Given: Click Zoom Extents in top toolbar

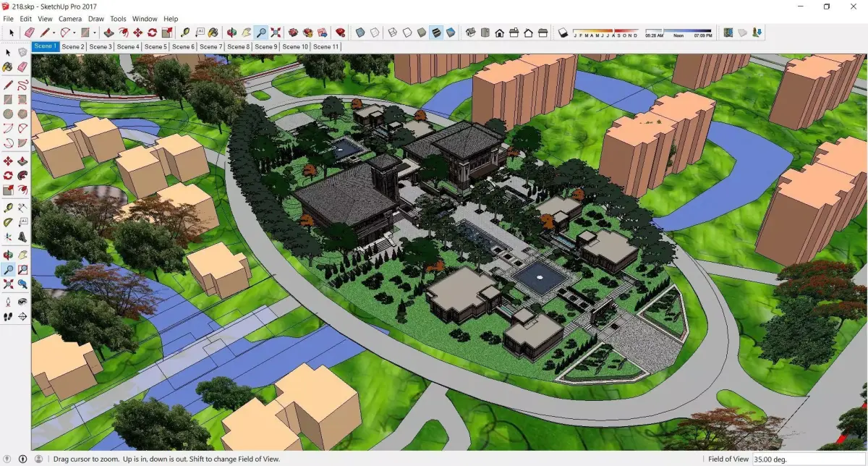Looking at the screenshot, I should coord(276,33).
